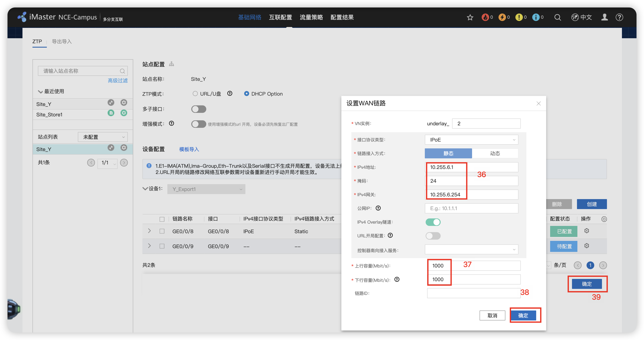Image resolution: width=644 pixels, height=340 pixels.
Task: Click the favorites star icon in header
Action: point(470,17)
